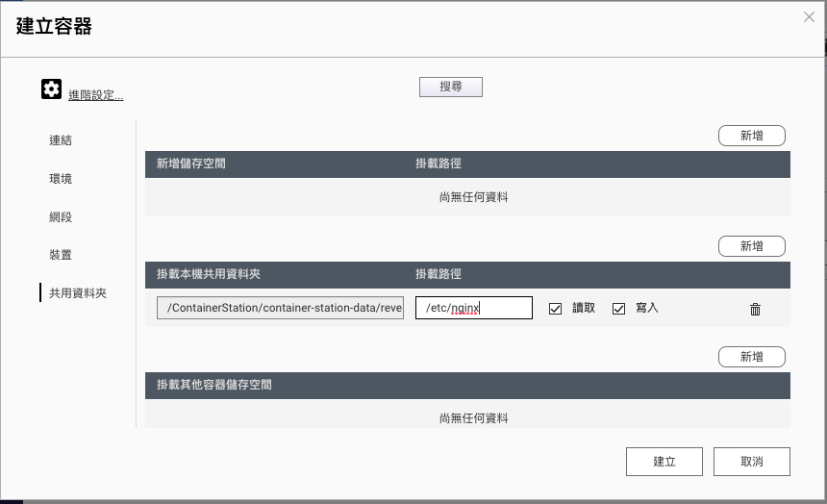Click the 進階設定... link

[x=95, y=95]
